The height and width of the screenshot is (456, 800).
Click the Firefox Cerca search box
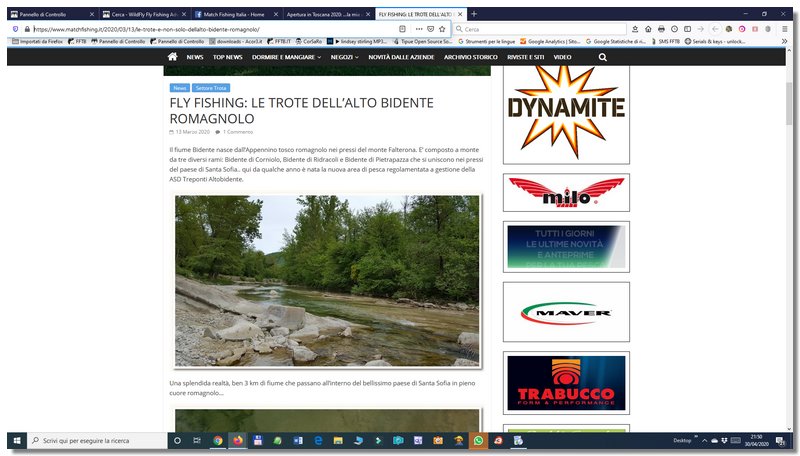point(540,29)
